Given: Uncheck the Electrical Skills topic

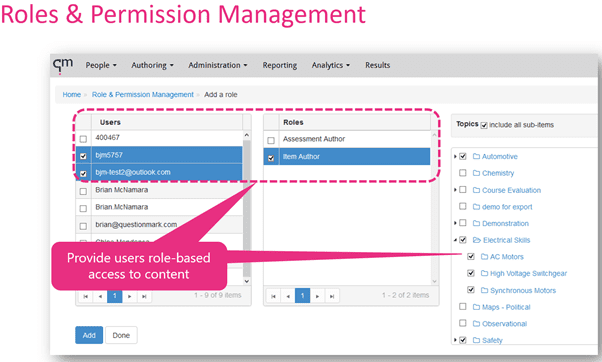Looking at the screenshot, I should click(x=463, y=240).
